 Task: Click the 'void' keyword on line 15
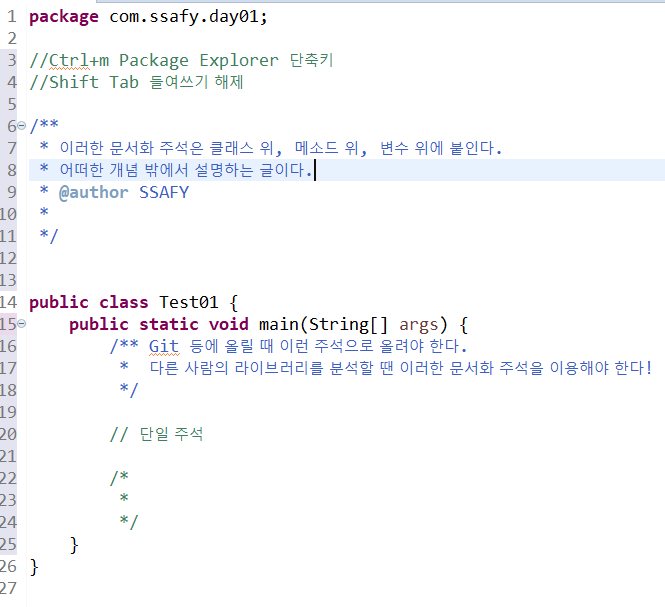click(x=229, y=324)
